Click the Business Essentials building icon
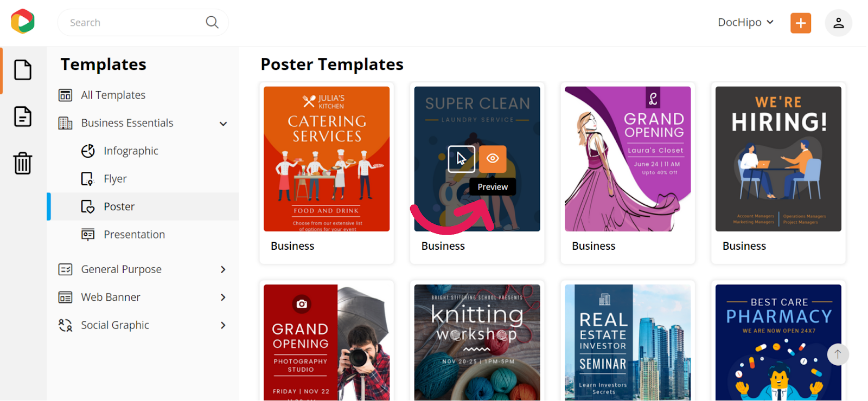This screenshot has height=401, width=868. pyautogui.click(x=65, y=123)
